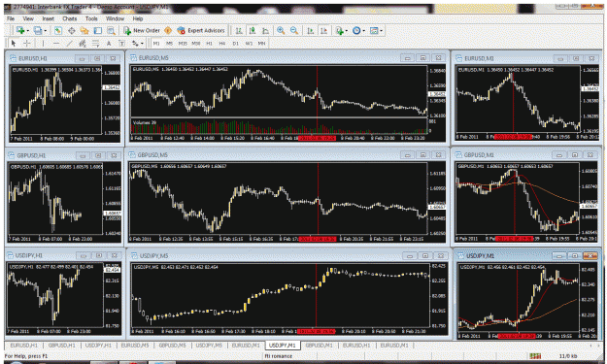607x364 pixels.
Task: Switch to the GBPUSD,M5 chart tab
Action: pyautogui.click(x=172, y=345)
